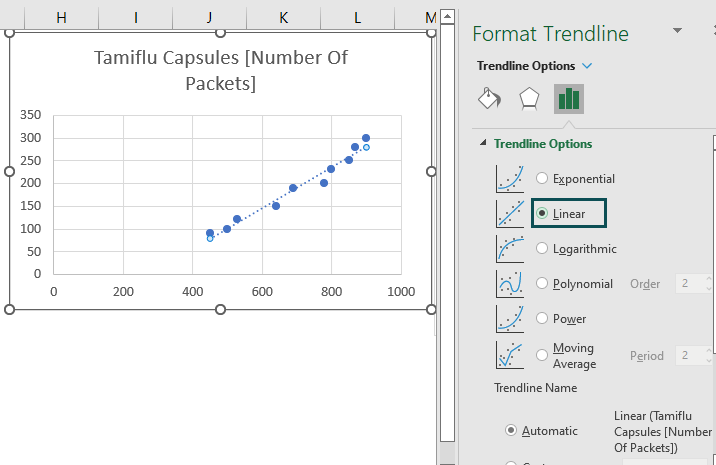Click the Moving Average trendline preview icon

click(x=510, y=355)
